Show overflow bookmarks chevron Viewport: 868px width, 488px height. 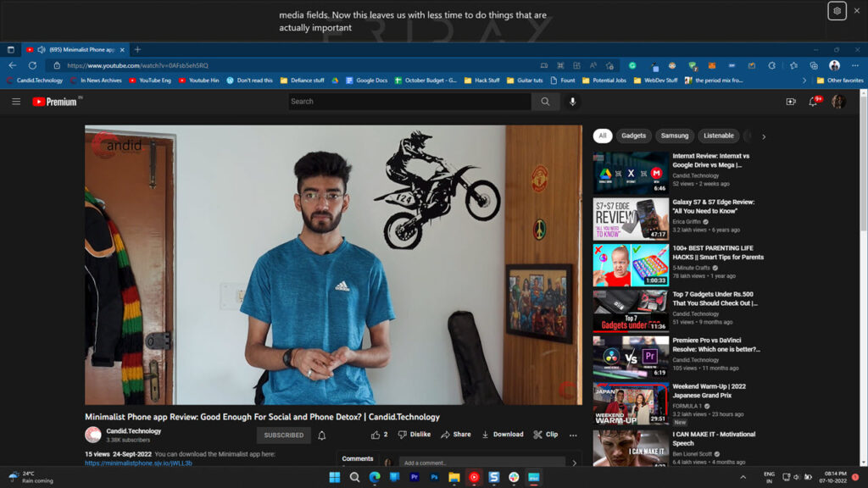point(804,80)
